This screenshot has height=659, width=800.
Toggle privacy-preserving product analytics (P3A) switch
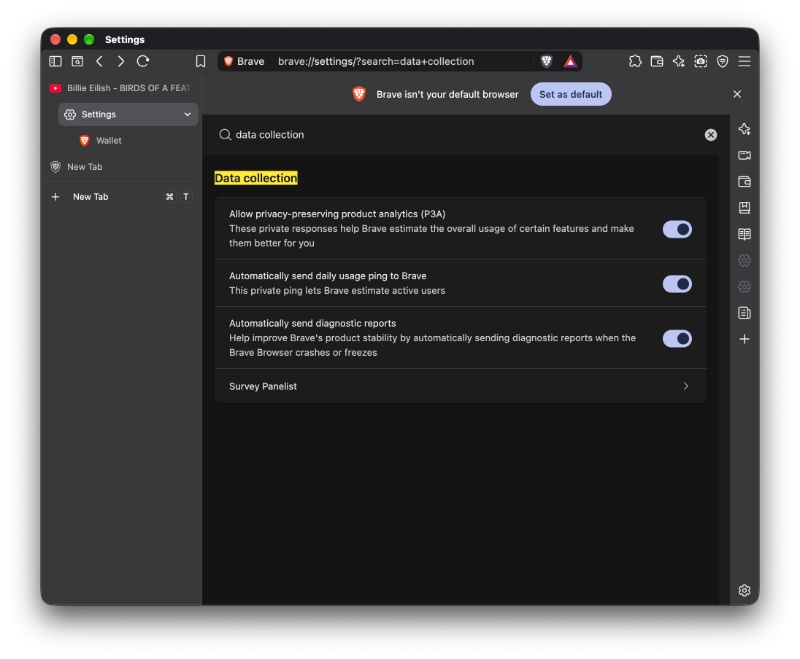pyautogui.click(x=677, y=230)
